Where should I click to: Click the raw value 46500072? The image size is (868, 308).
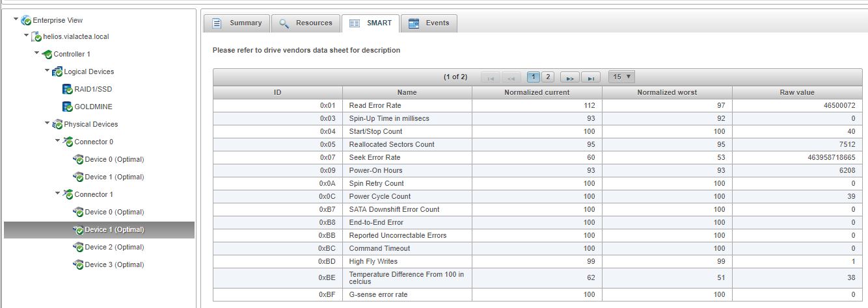839,105
